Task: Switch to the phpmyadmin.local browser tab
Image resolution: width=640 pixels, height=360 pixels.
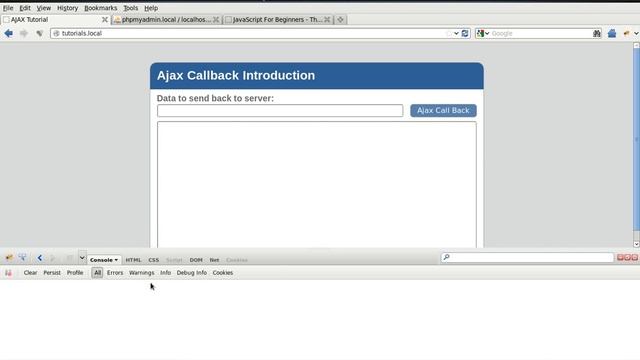Action: [167, 20]
